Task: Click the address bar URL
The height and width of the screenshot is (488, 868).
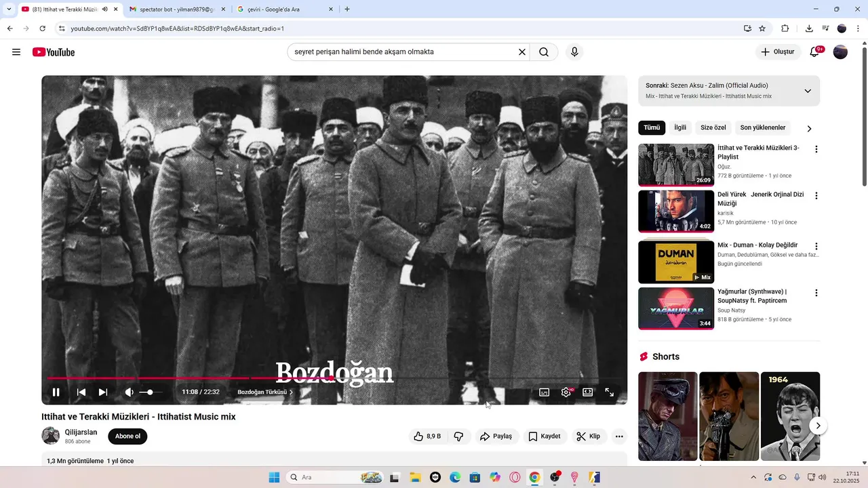Action: [177, 28]
